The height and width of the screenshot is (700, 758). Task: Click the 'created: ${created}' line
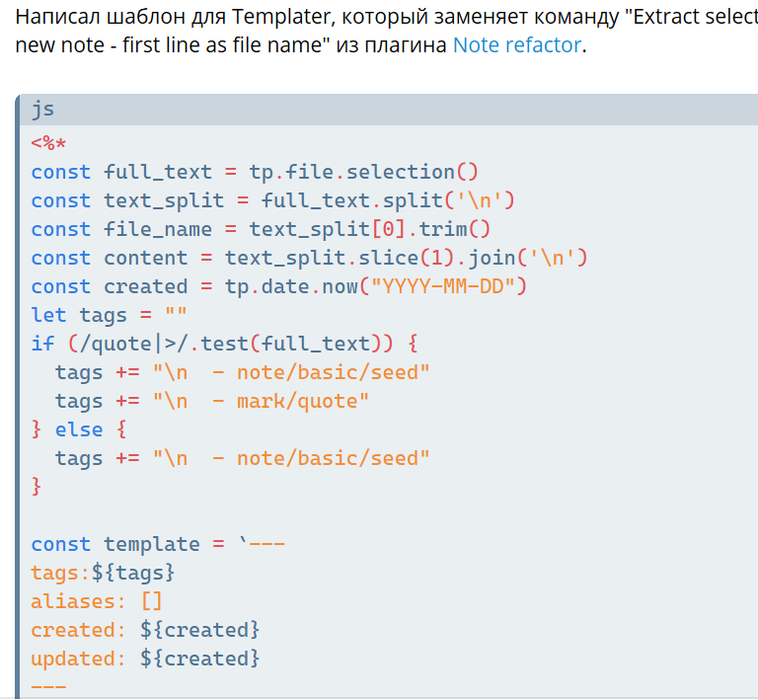coord(145,630)
